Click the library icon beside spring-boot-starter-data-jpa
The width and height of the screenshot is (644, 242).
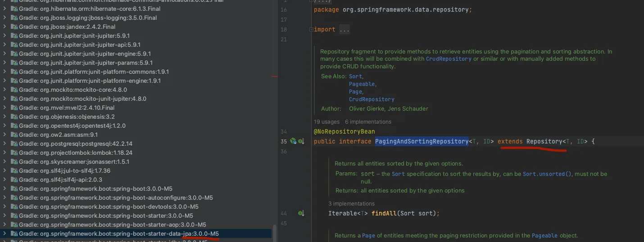point(14,233)
